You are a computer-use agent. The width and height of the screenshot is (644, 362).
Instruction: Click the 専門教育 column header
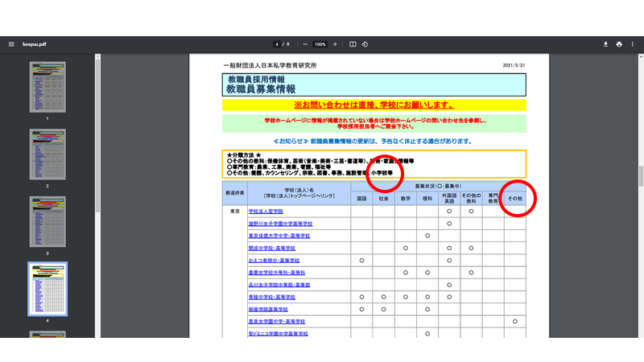click(493, 199)
